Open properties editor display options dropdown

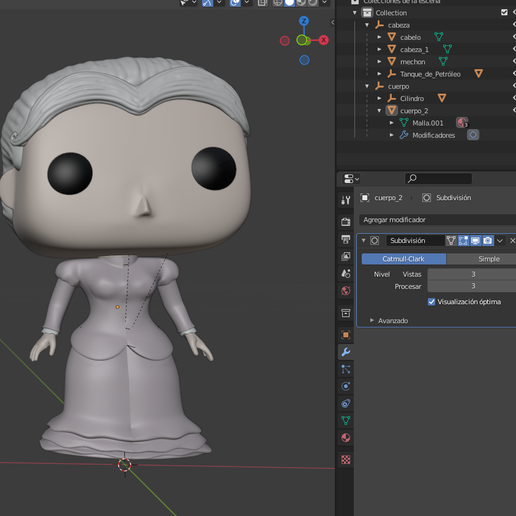point(351,179)
